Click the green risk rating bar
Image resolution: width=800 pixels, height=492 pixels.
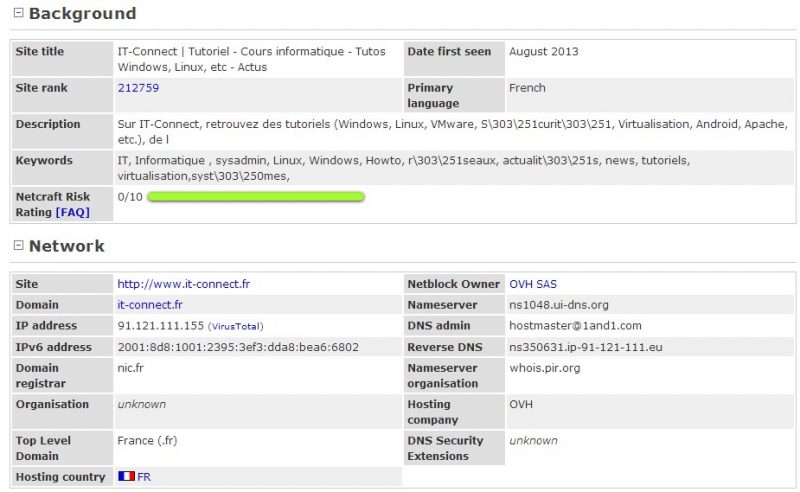[x=255, y=196]
